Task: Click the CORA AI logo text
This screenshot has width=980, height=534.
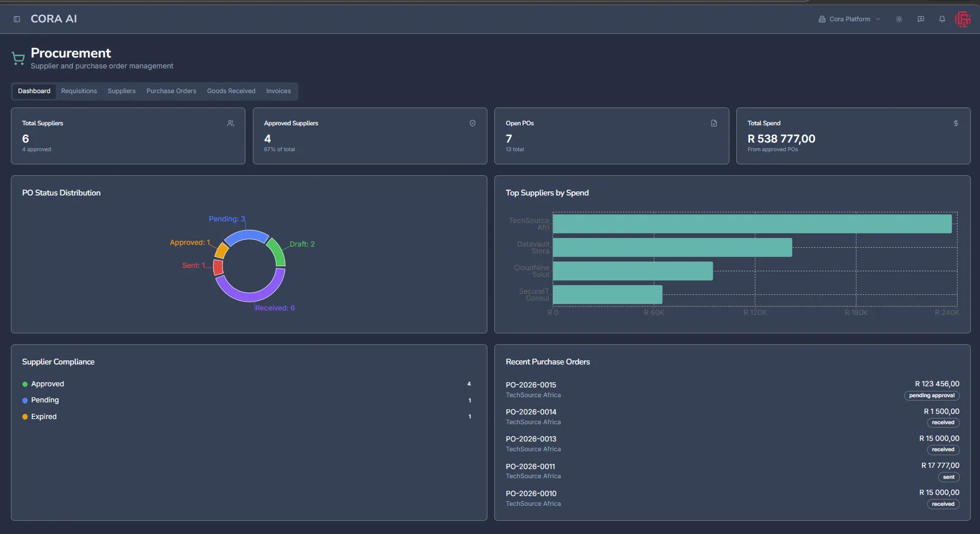Action: click(x=53, y=19)
